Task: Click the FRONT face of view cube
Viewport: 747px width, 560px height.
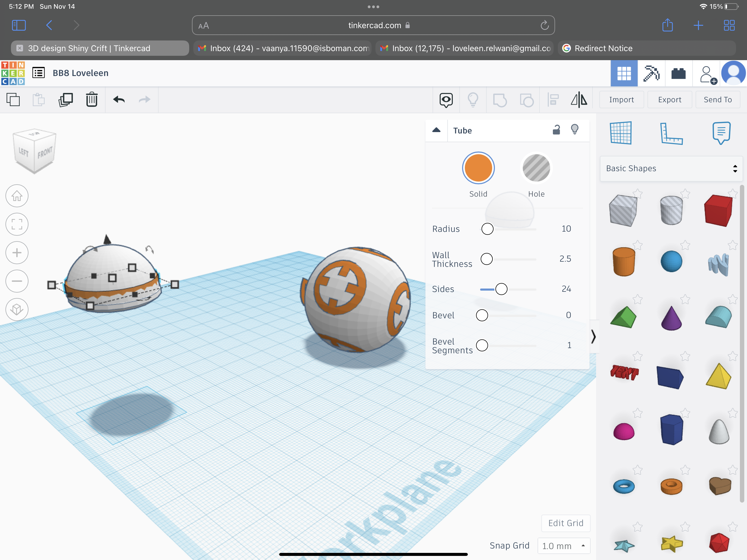Action: pyautogui.click(x=45, y=152)
